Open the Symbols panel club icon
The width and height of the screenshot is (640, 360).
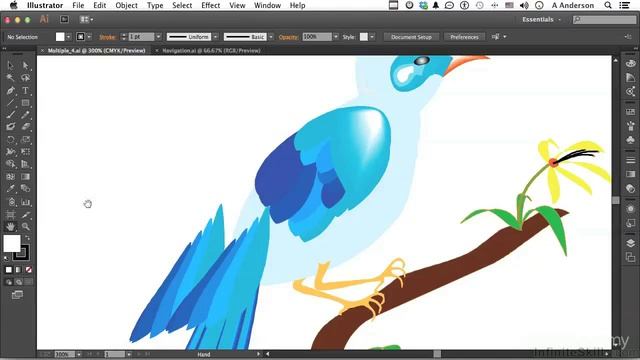click(x=631, y=140)
